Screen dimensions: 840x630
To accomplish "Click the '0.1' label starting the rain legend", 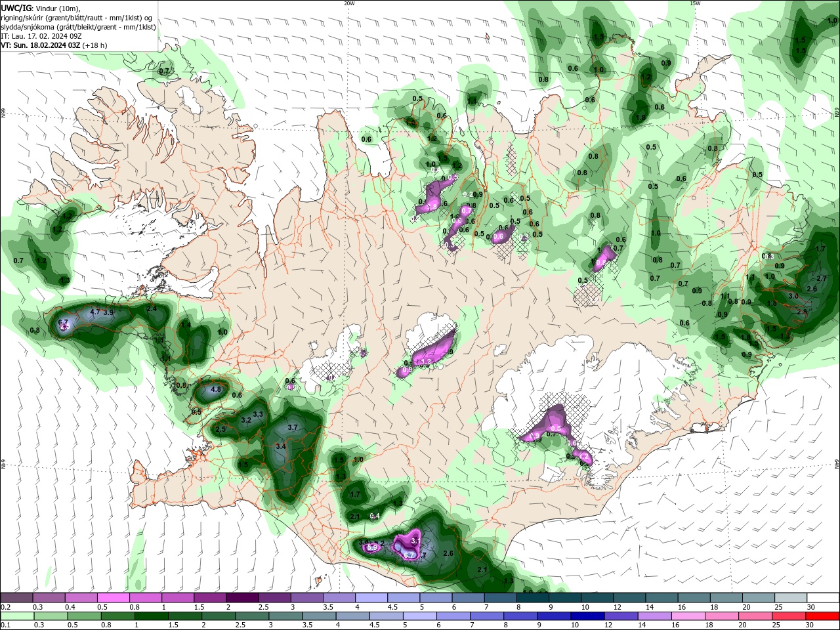I will click(5, 625).
